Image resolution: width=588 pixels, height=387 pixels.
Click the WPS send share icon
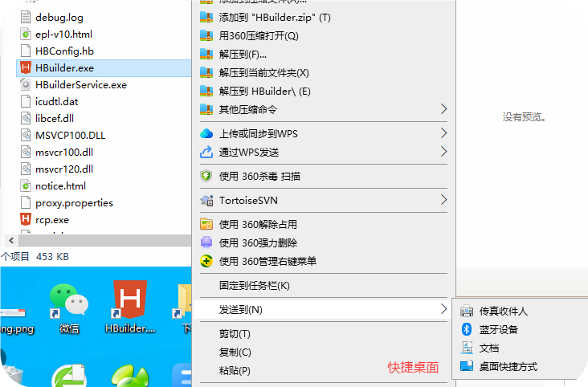click(x=206, y=152)
